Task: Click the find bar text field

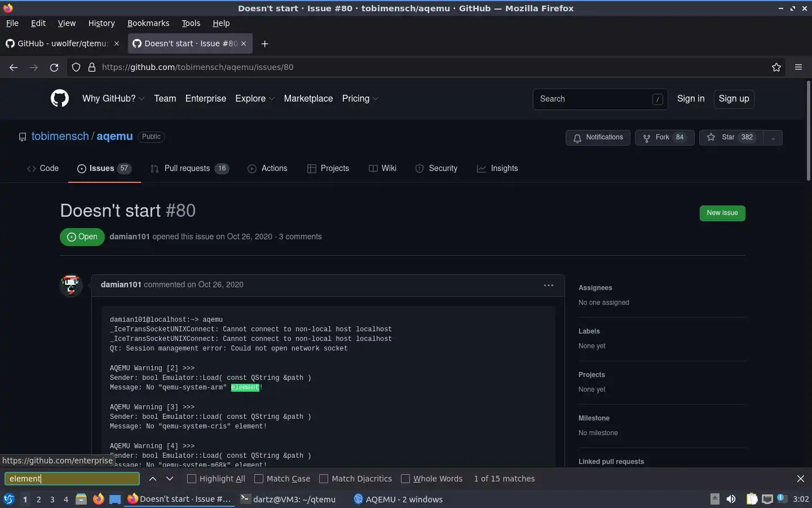Action: 72,479
